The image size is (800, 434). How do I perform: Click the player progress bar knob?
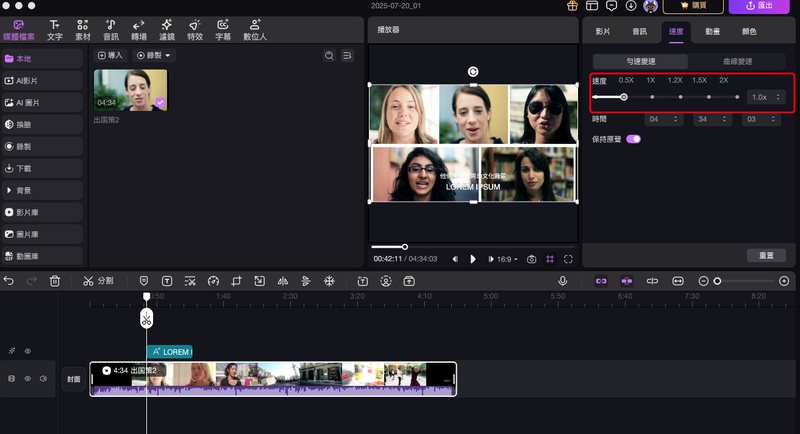pos(405,247)
